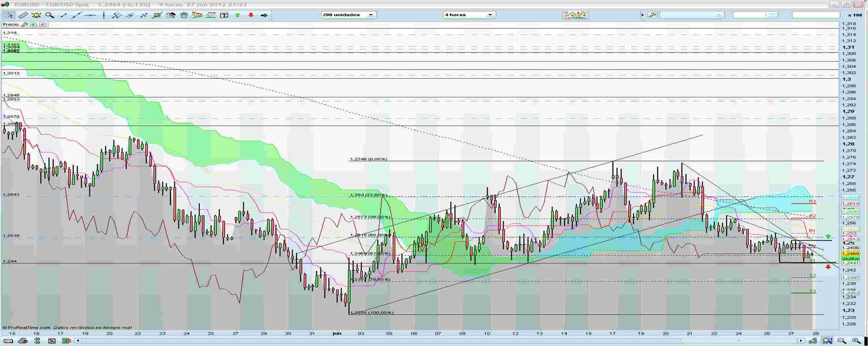The width and height of the screenshot is (868, 346).
Task: Click the candlestick app icon in title bar
Action: [x=5, y=5]
